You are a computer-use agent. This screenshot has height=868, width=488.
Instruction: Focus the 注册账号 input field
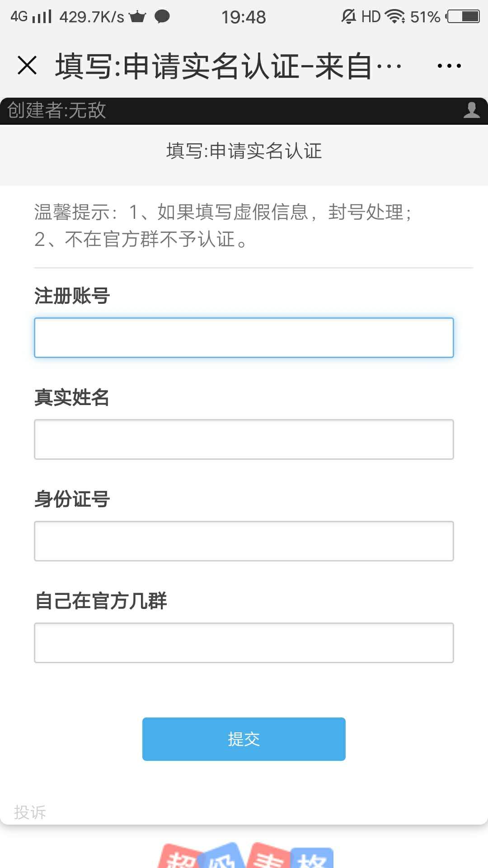244,338
